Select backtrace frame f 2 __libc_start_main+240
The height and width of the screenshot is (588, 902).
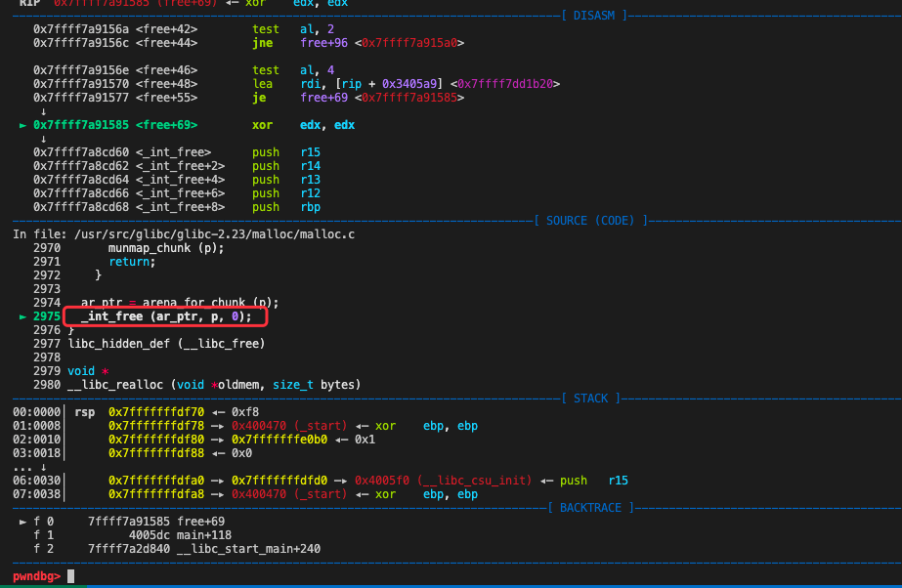tap(177, 550)
